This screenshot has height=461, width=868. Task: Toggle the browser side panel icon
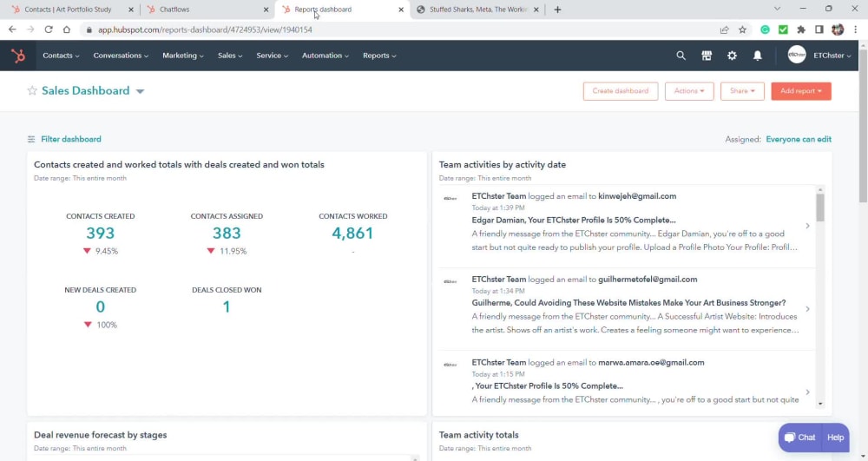click(819, 30)
